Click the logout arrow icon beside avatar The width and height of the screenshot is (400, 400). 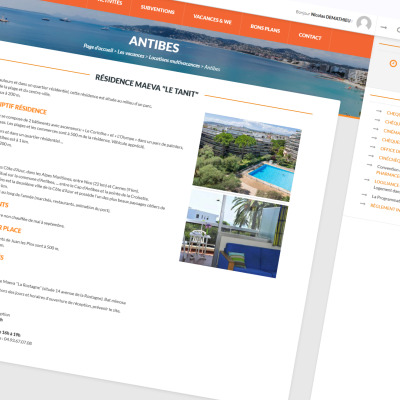[x=384, y=28]
